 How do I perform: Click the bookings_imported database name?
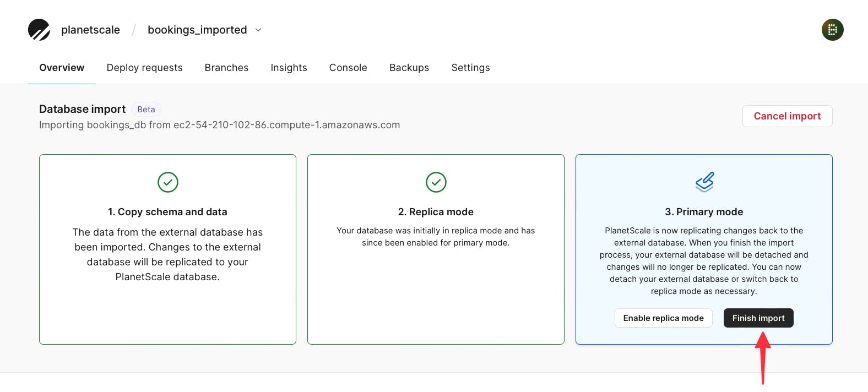point(197,30)
